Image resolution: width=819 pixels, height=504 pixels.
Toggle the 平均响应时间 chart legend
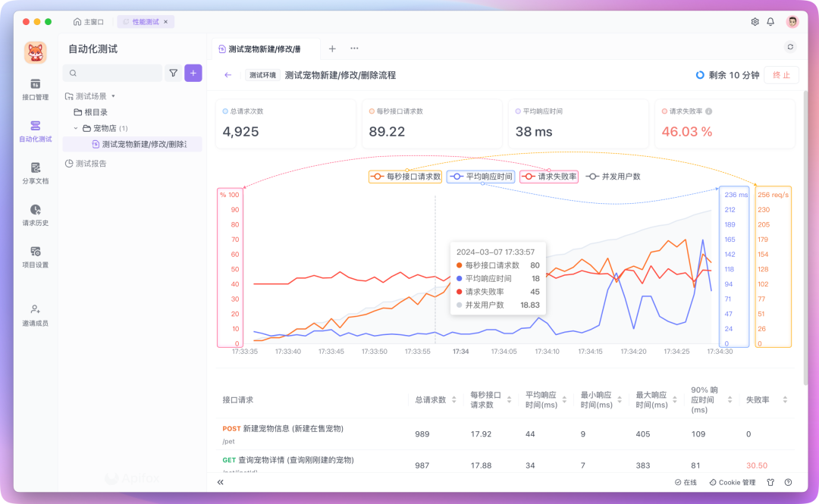(x=481, y=177)
